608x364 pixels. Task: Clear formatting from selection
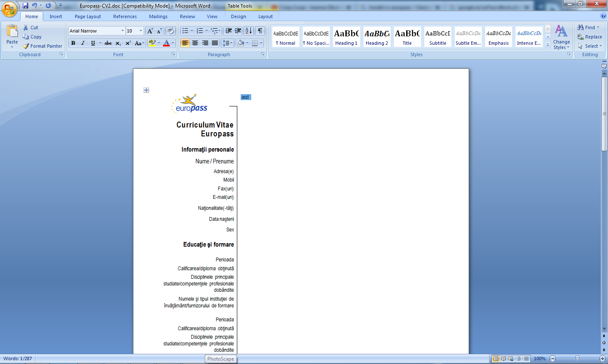(x=171, y=31)
